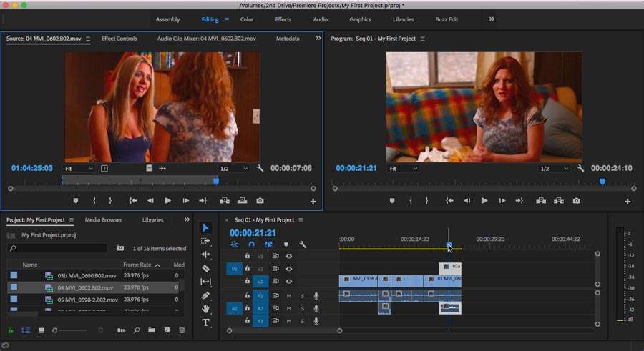Solo audio track A2
Viewport: 644px width, 351px height.
coord(303,308)
